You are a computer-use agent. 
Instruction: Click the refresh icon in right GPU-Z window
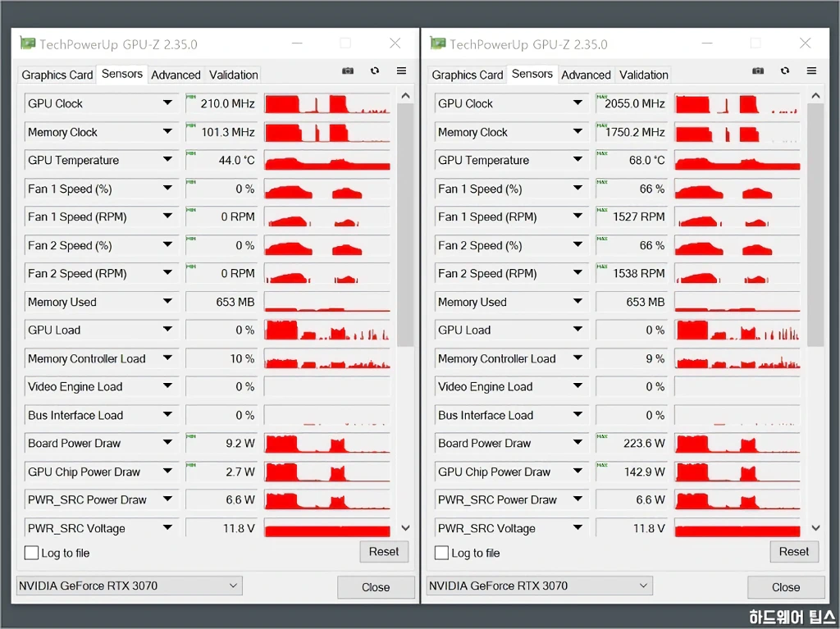point(785,71)
